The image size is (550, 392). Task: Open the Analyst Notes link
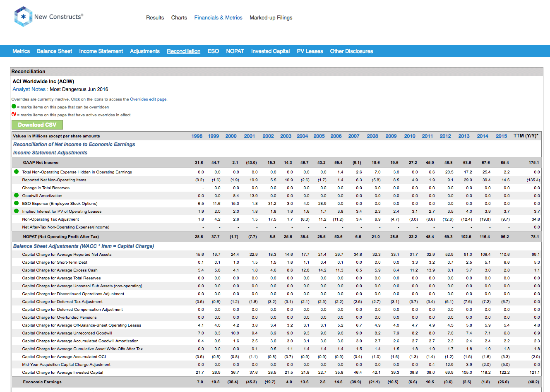pos(29,89)
